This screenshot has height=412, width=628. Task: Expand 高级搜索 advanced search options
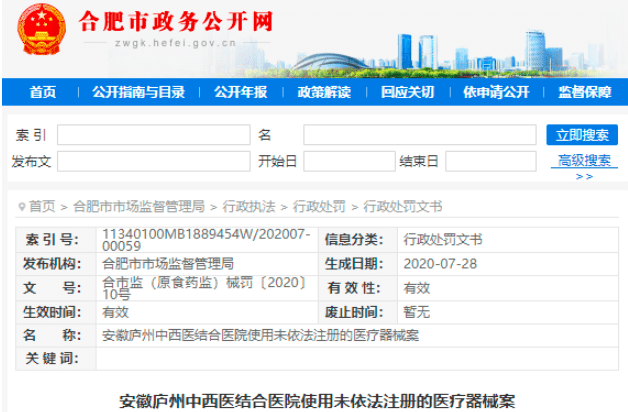click(584, 161)
